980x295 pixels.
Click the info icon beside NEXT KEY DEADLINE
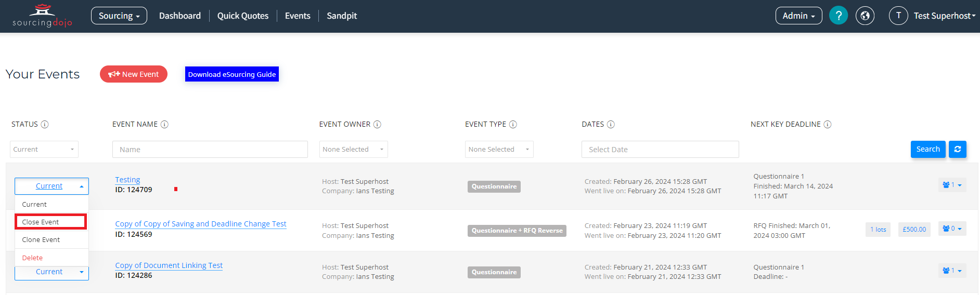pos(828,125)
